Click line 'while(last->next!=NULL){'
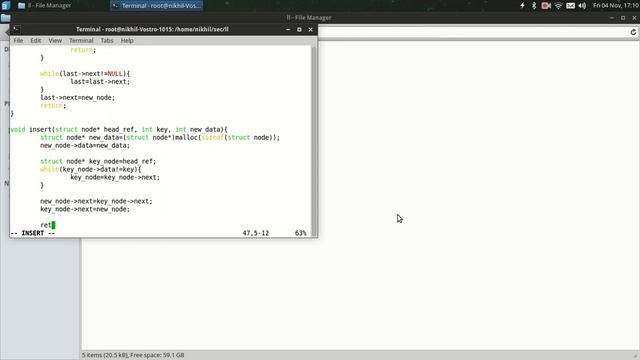Image resolution: width=640 pixels, height=360 pixels. (85, 74)
